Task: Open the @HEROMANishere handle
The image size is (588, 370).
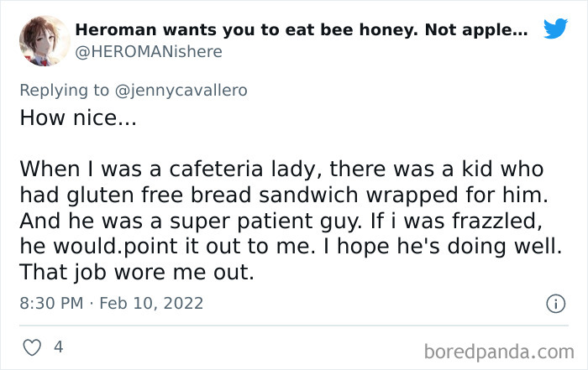Action: [149, 52]
